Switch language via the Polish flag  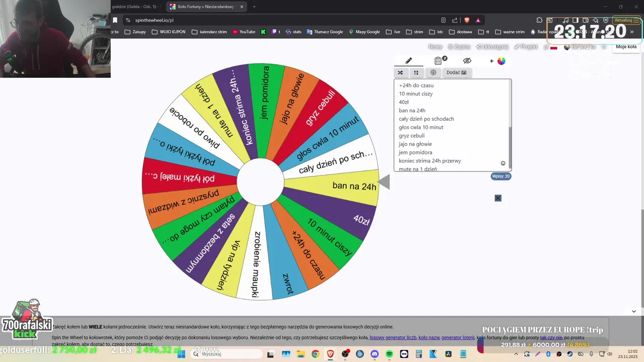click(553, 47)
